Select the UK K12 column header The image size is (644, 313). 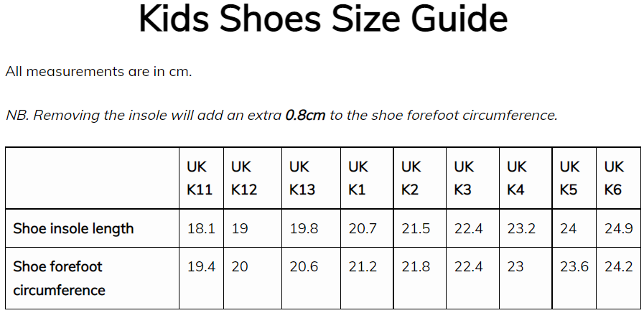coord(244,178)
